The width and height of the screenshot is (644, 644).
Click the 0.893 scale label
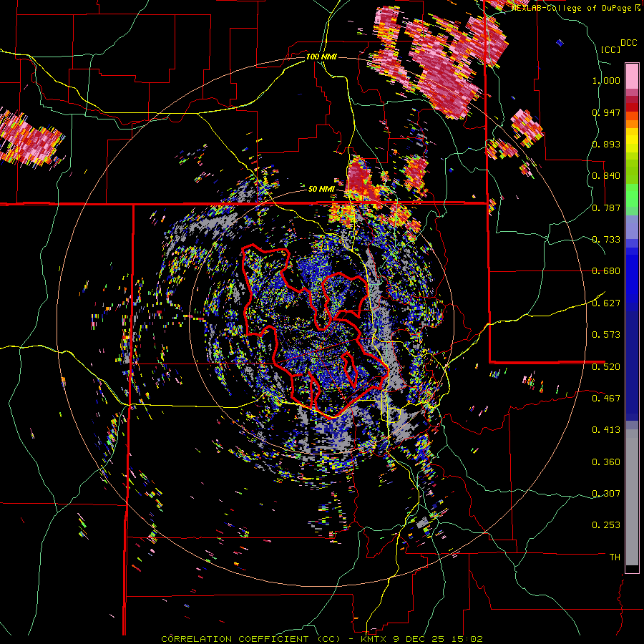(x=606, y=144)
